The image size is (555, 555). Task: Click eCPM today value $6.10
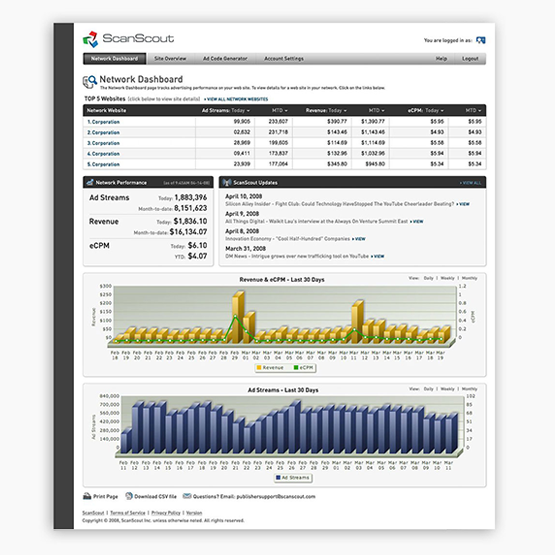coord(197,245)
